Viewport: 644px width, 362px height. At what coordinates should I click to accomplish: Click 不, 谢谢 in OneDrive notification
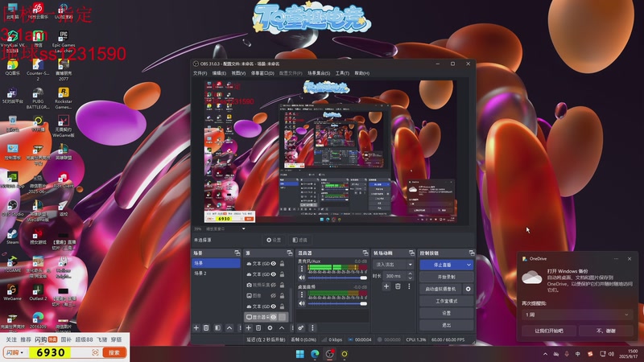point(606,331)
